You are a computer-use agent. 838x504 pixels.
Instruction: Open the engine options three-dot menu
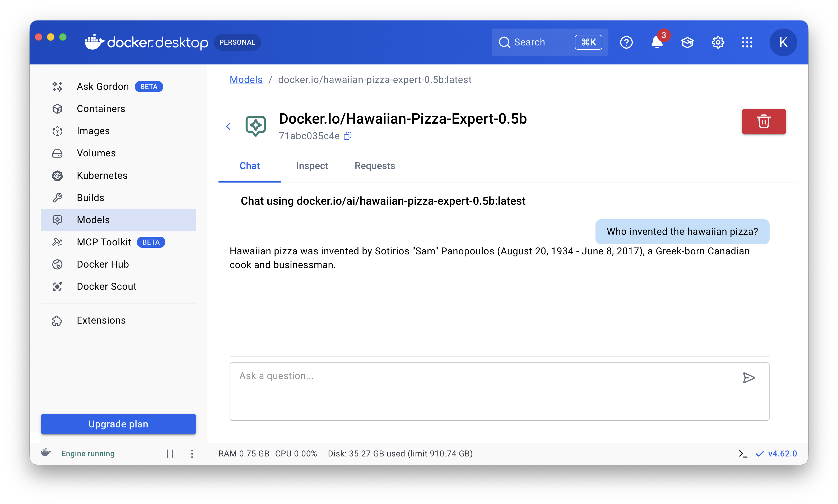192,454
